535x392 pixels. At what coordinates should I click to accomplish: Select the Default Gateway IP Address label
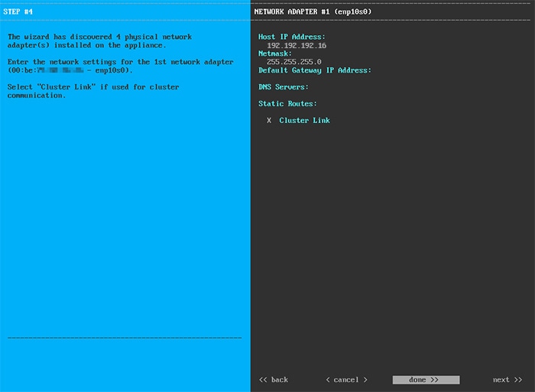point(315,70)
